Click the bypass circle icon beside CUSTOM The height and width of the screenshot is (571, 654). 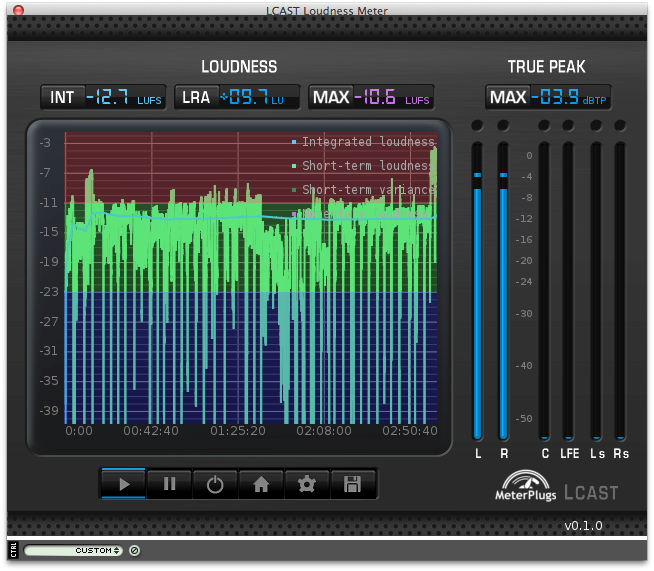(x=134, y=551)
